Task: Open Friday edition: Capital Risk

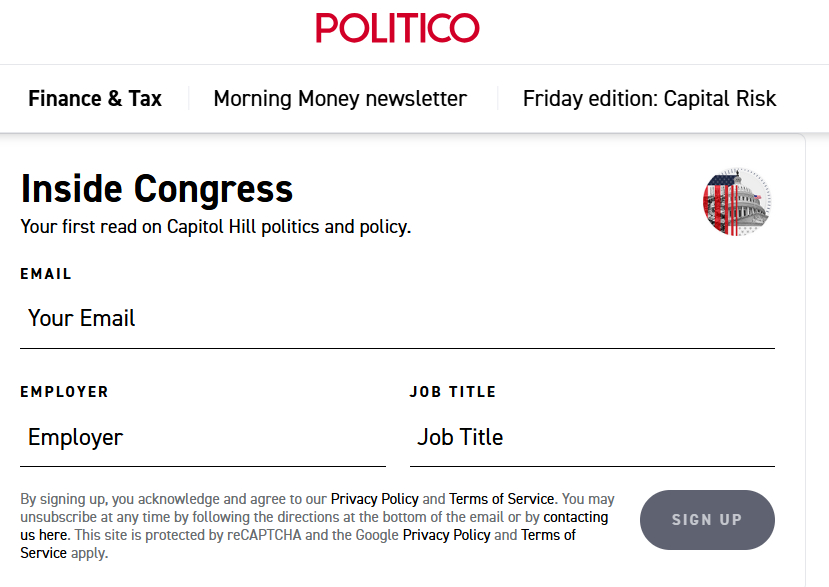Action: (x=649, y=99)
